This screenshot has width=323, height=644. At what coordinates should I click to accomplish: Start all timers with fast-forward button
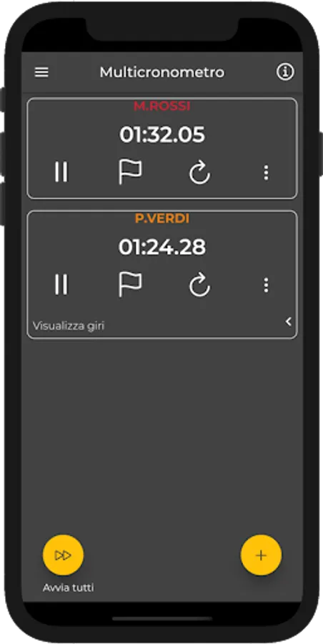[x=63, y=555]
